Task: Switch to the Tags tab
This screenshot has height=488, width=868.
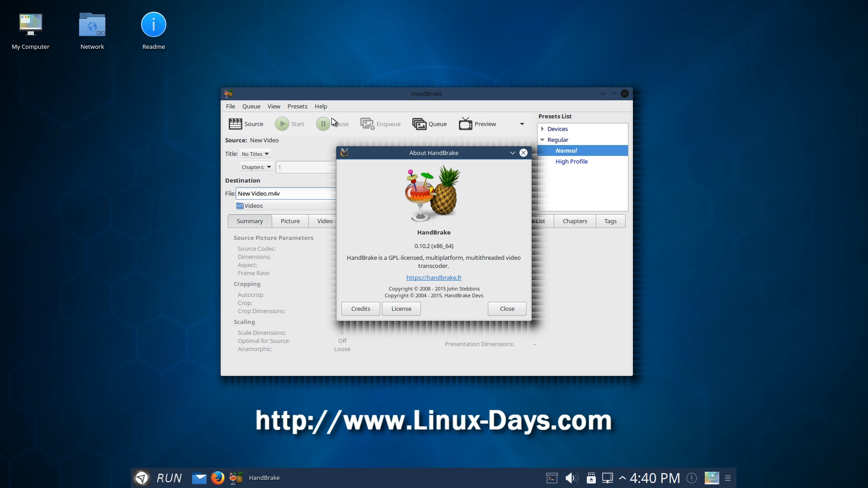Action: [610, 221]
